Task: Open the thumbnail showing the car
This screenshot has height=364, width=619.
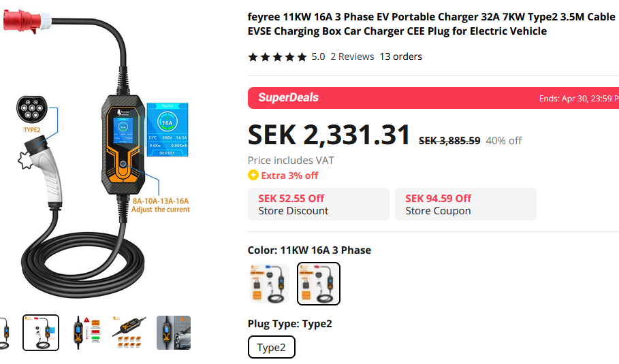Action: [x=173, y=333]
